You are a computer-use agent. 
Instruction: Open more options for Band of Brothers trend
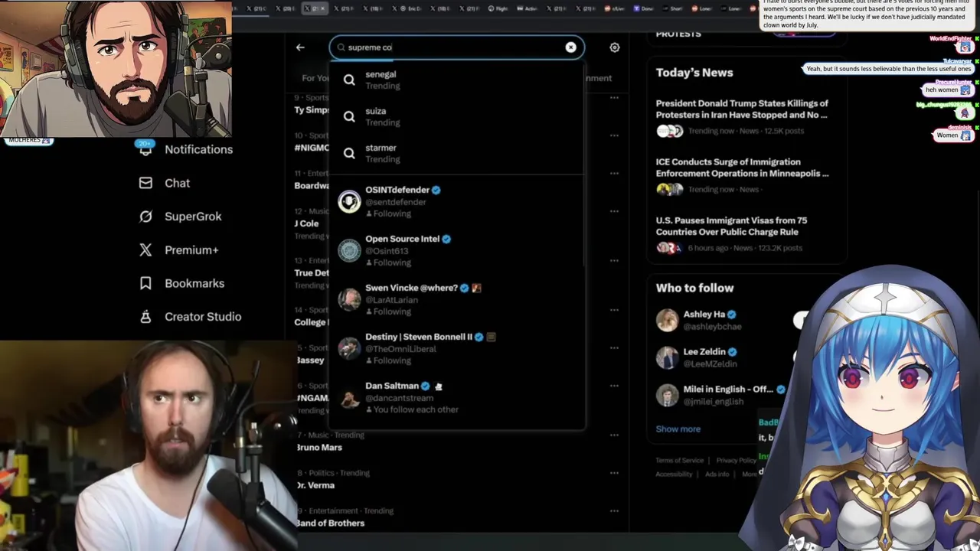[614, 511]
